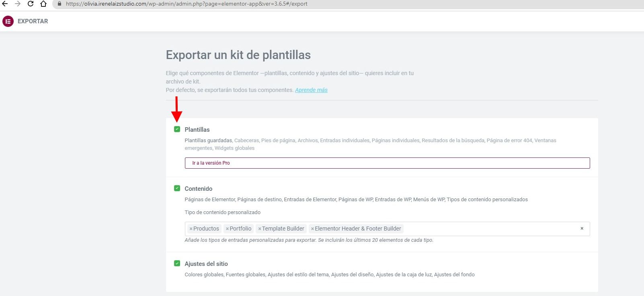Remove the Elementor Header & Footer Builder tag

[x=312, y=229]
